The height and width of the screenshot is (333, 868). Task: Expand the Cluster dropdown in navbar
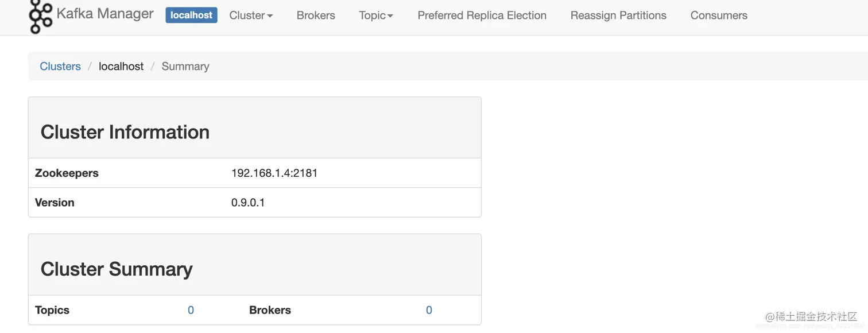[251, 16]
